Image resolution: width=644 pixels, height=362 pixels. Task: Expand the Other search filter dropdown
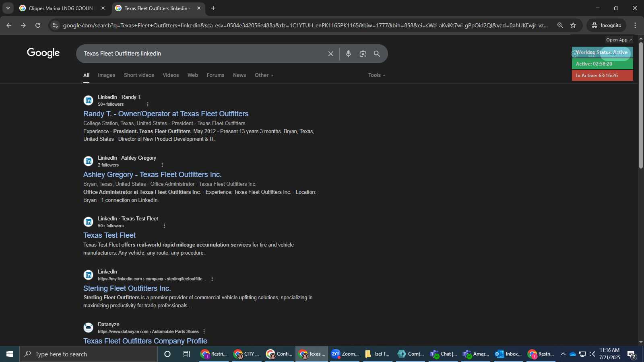coord(264,75)
